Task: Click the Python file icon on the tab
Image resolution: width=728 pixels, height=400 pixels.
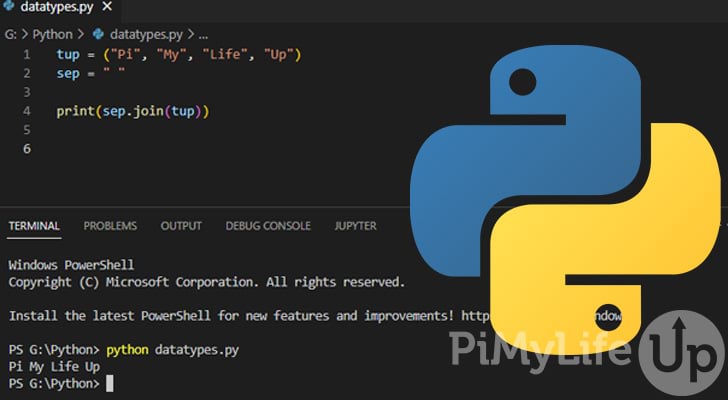Action: click(8, 6)
